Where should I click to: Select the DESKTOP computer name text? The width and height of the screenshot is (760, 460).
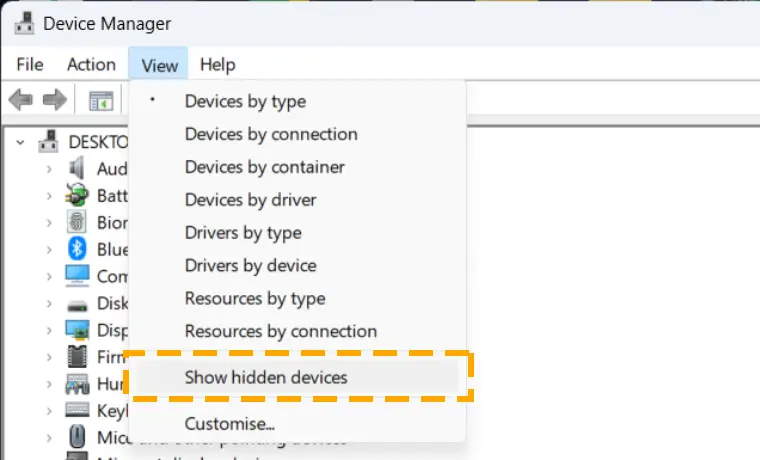[98, 142]
